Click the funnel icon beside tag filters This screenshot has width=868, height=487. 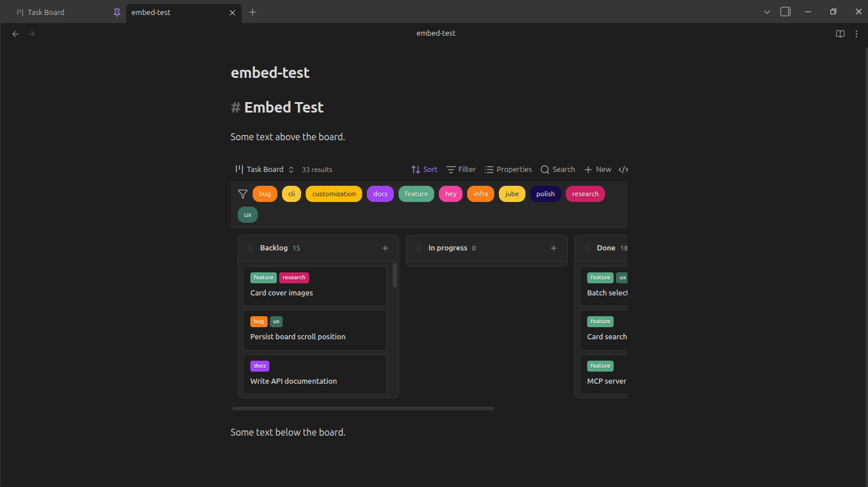click(243, 194)
